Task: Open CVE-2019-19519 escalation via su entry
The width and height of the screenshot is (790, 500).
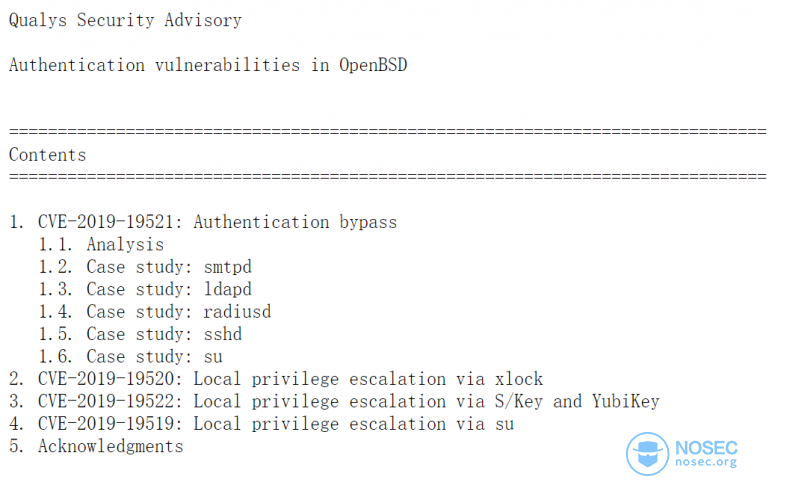Action: tap(261, 424)
